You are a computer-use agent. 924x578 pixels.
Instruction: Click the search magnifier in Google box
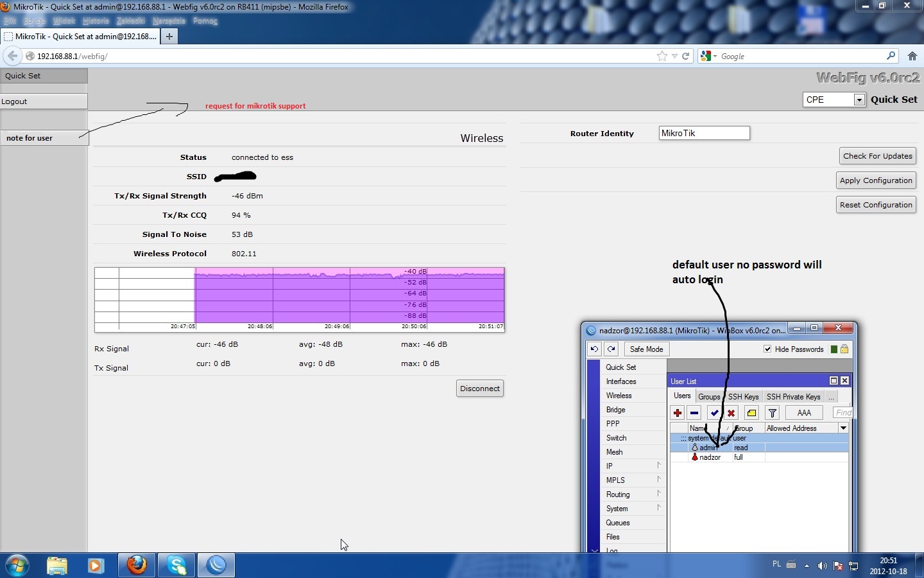click(x=891, y=56)
